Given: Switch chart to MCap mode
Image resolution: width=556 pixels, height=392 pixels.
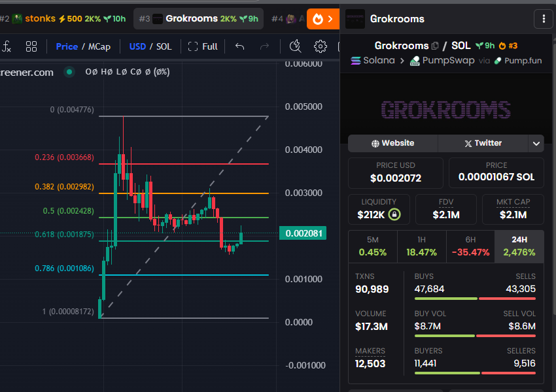Looking at the screenshot, I should point(99,46).
